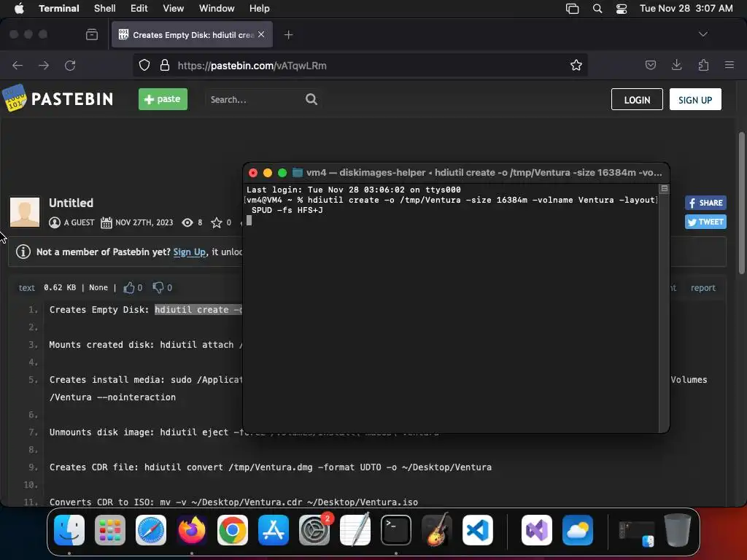
Task: Click the Sign Up link in notice
Action: click(189, 252)
